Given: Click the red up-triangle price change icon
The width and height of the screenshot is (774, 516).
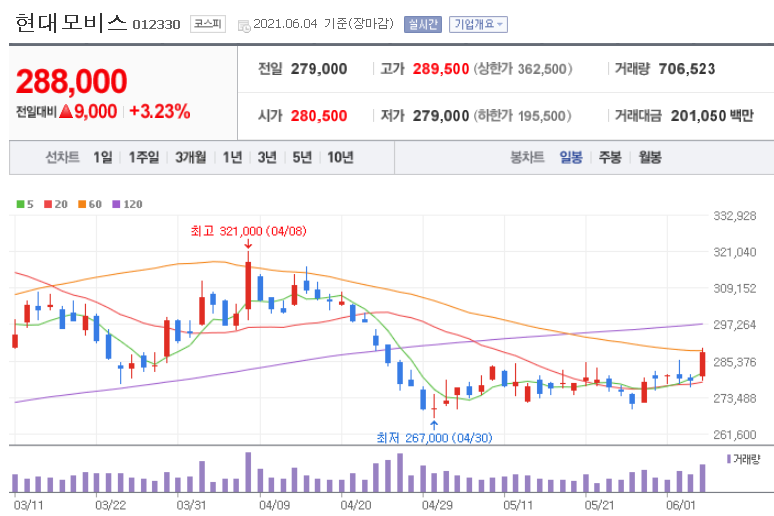Looking at the screenshot, I should [x=66, y=112].
